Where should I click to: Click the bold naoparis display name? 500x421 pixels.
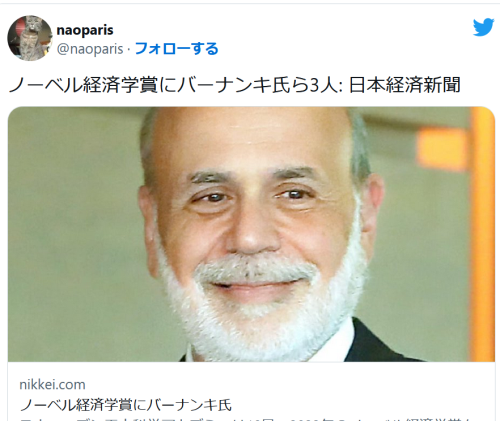pos(85,30)
